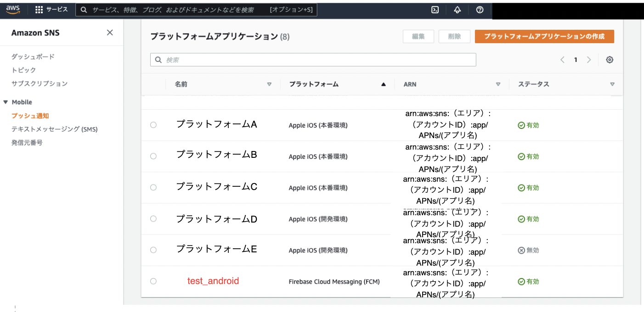The image size is (644, 312).
Task: Open the AWS home logo
Action: pos(13,10)
